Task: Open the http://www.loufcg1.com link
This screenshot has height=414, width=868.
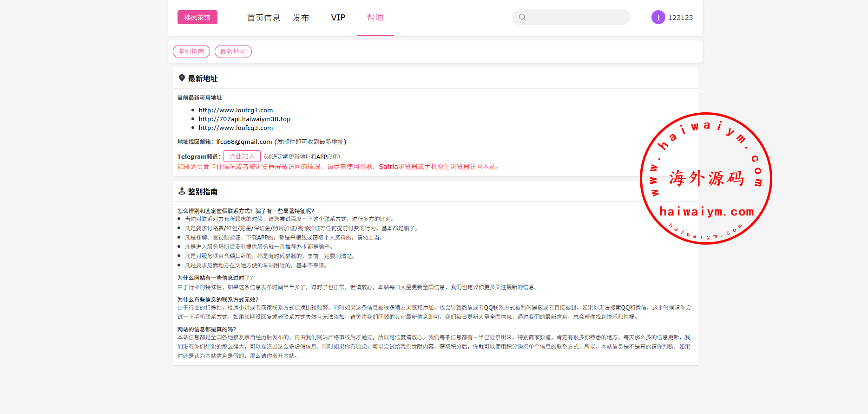Action: [x=236, y=110]
